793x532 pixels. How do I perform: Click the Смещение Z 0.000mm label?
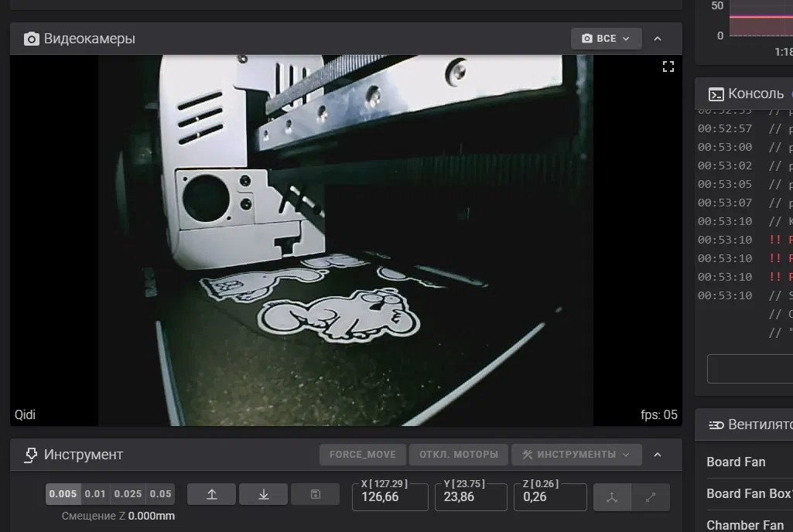pyautogui.click(x=118, y=516)
